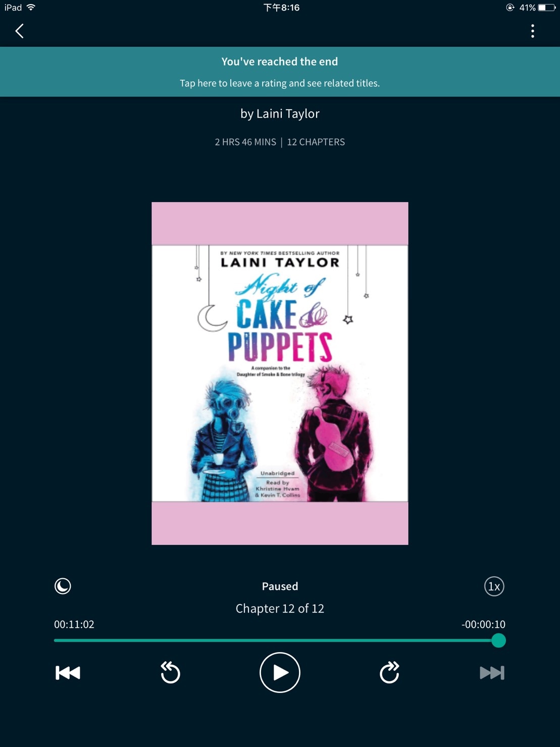Tap the battery indicator in status bar

546,8
